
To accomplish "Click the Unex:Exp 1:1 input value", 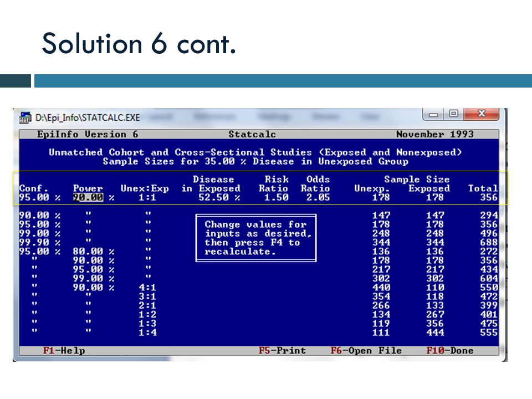I will click(147, 197).
